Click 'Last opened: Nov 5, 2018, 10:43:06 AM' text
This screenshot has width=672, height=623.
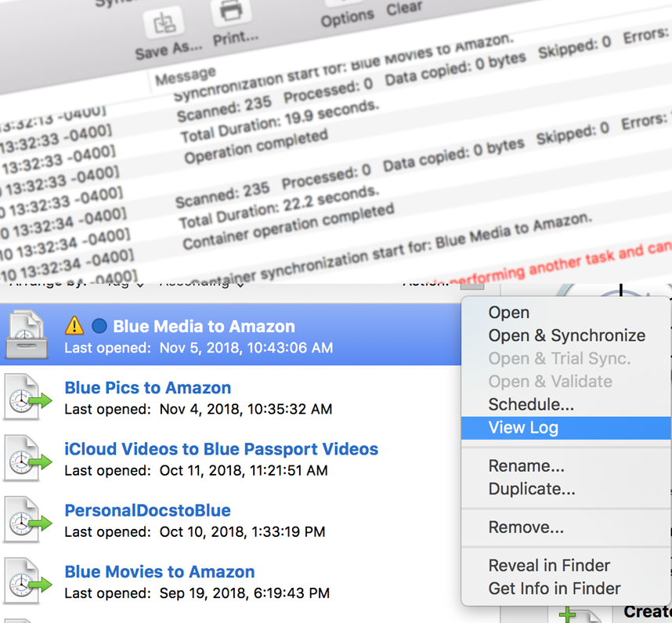click(198, 347)
